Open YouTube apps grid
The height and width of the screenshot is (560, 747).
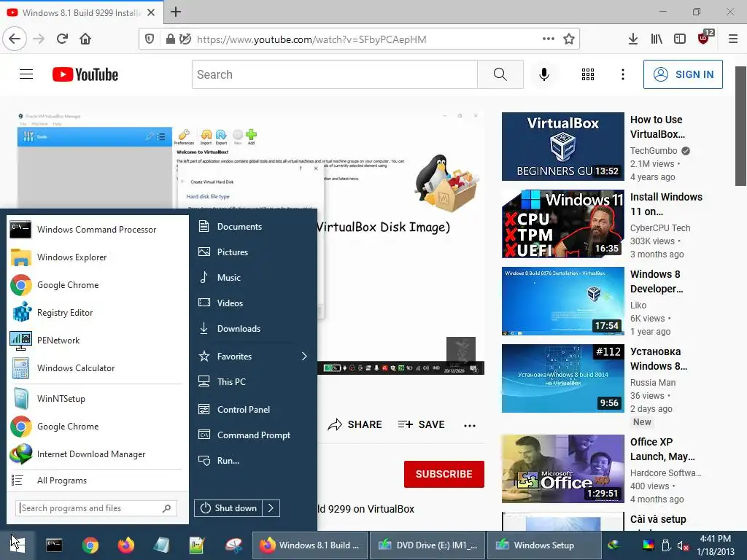click(588, 74)
